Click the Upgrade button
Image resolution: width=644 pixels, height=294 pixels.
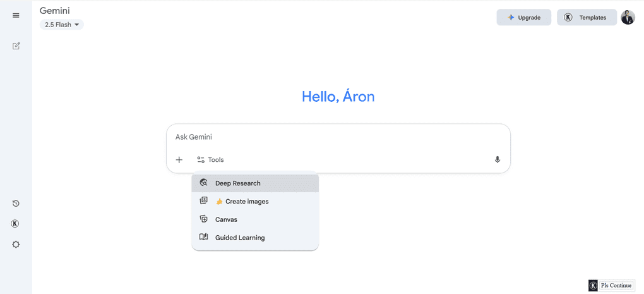523,18
